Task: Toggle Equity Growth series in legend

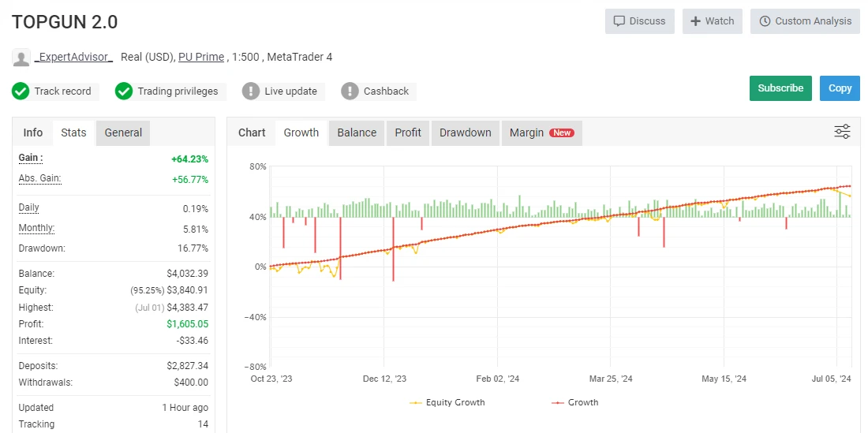Action: 447,402
